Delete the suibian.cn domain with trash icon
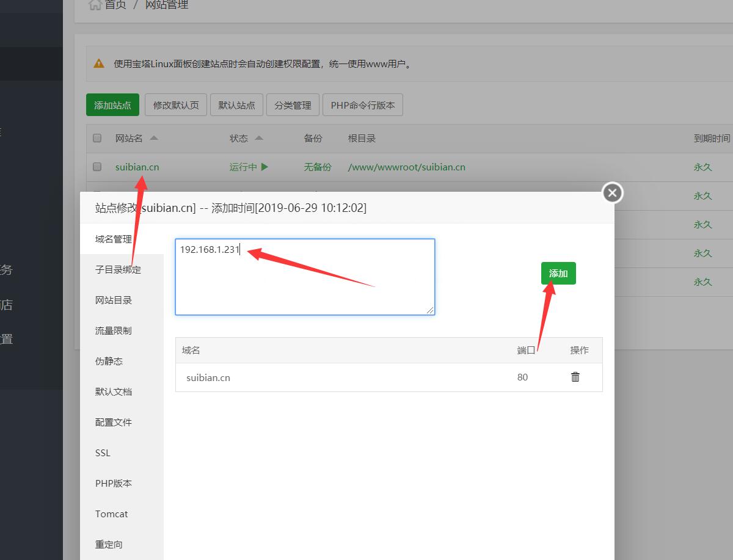 [x=575, y=377]
